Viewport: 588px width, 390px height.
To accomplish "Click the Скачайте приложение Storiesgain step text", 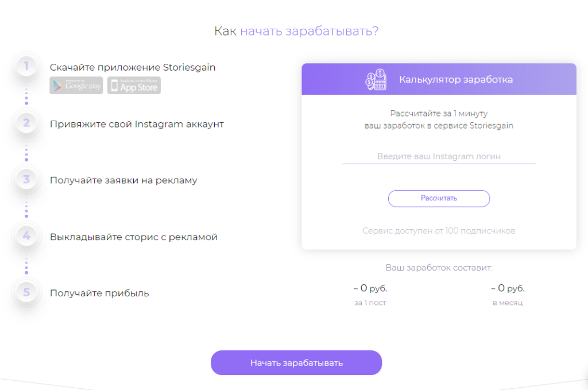I will (133, 68).
